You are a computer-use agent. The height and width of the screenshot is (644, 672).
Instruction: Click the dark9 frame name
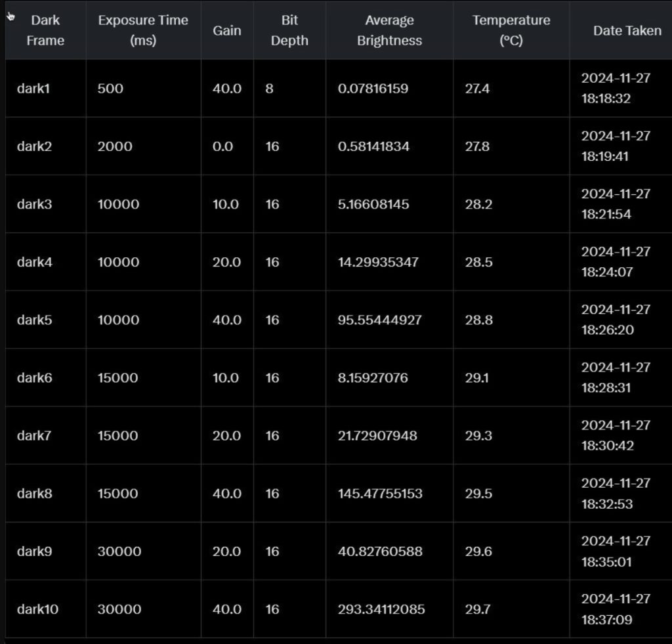[34, 551]
